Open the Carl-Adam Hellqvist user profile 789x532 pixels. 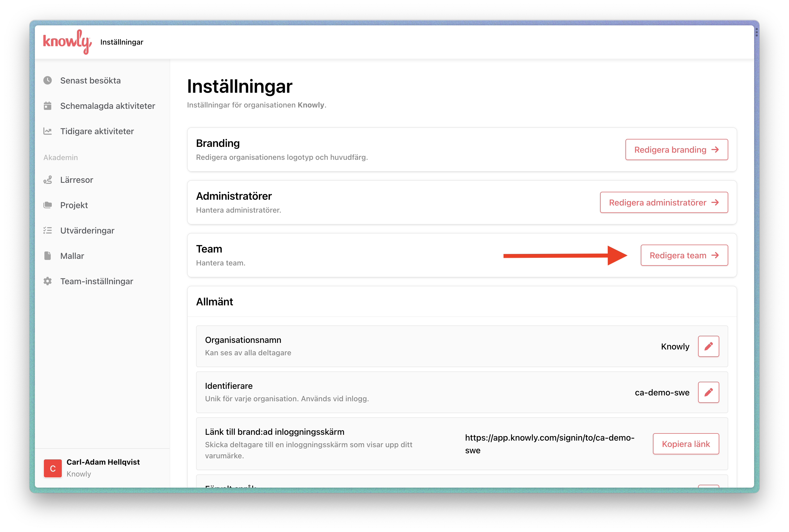(103, 468)
